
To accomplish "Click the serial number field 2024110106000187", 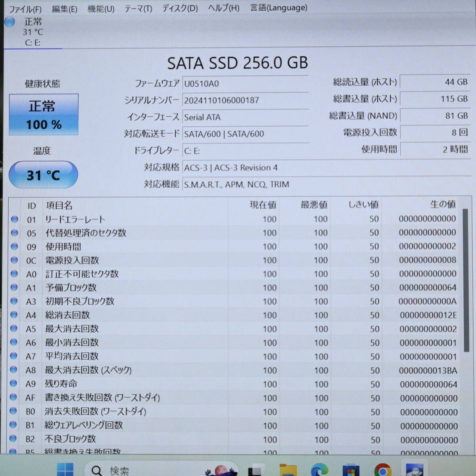I will pyautogui.click(x=245, y=100).
